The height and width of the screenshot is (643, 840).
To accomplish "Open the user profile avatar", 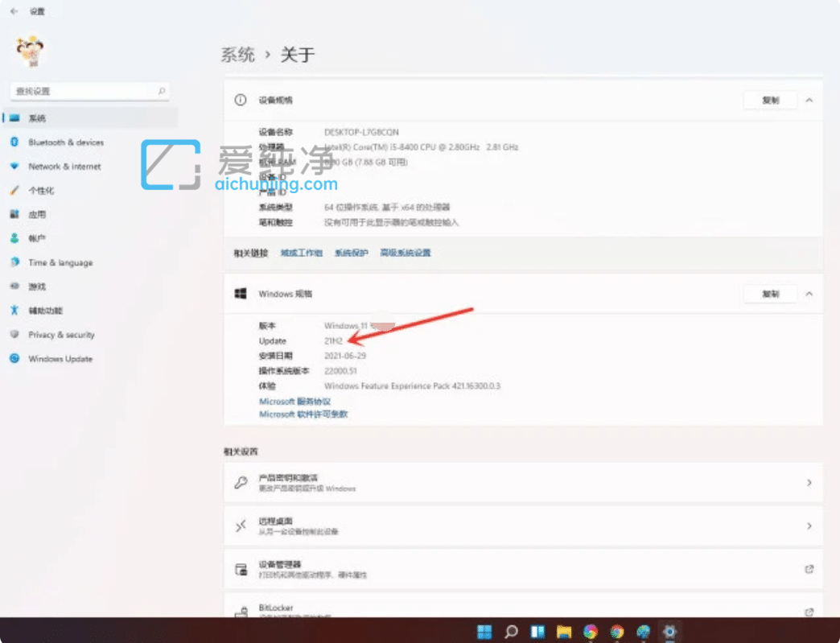I will 30,52.
